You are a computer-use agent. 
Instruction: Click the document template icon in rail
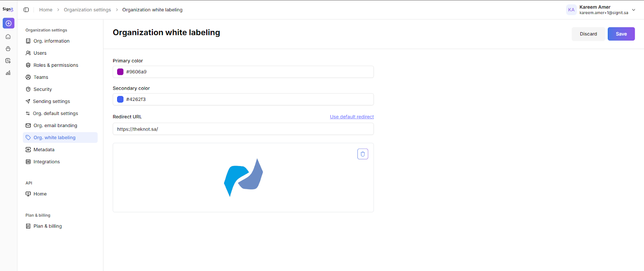click(8, 61)
